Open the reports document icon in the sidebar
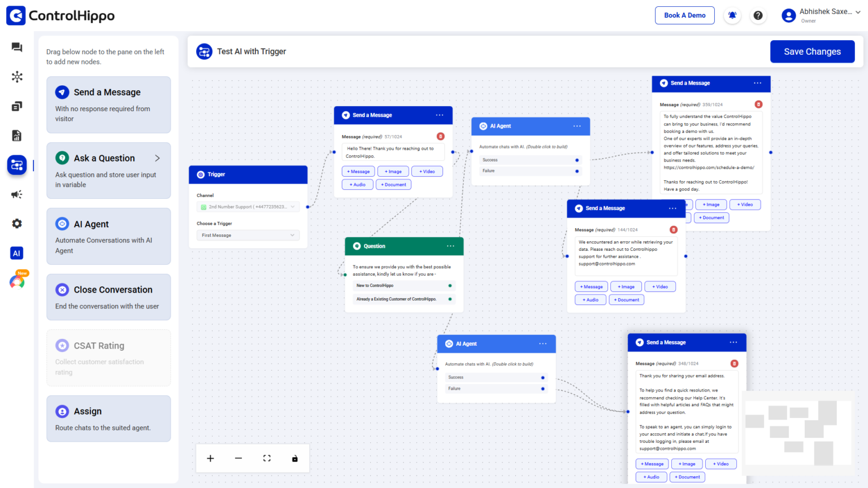This screenshot has width=868, height=488. (16, 136)
